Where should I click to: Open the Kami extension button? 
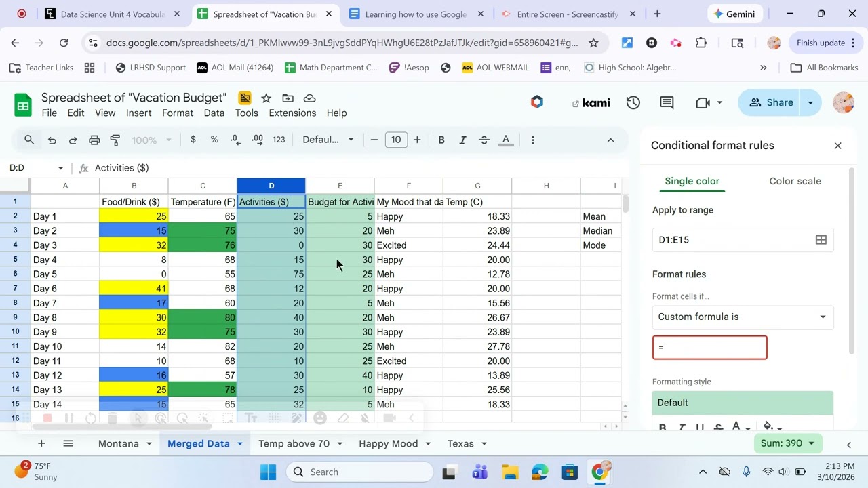[591, 103]
